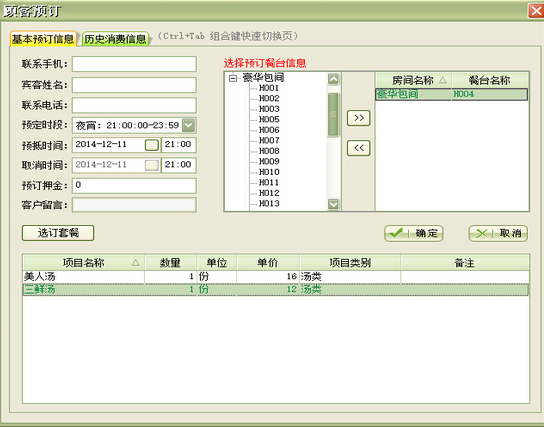Open the 预抵时间 date picker button
The width and height of the screenshot is (544, 427).
tap(152, 145)
